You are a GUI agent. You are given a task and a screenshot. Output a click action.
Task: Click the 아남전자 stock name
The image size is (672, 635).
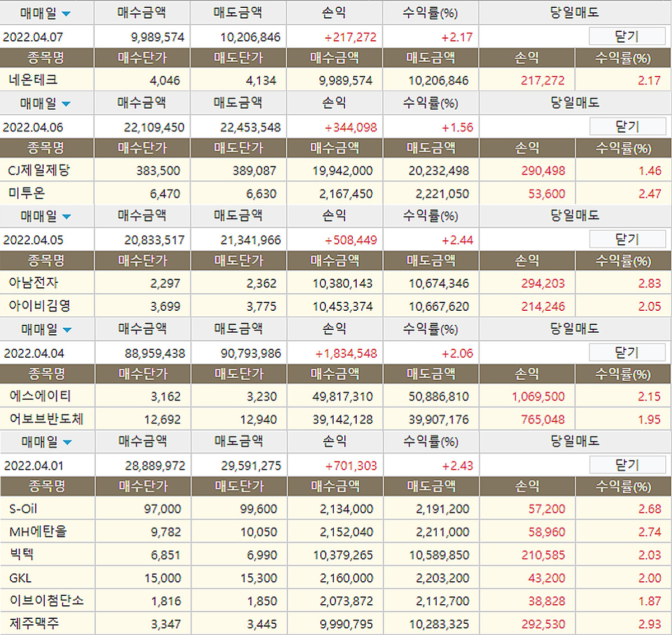coord(34,283)
